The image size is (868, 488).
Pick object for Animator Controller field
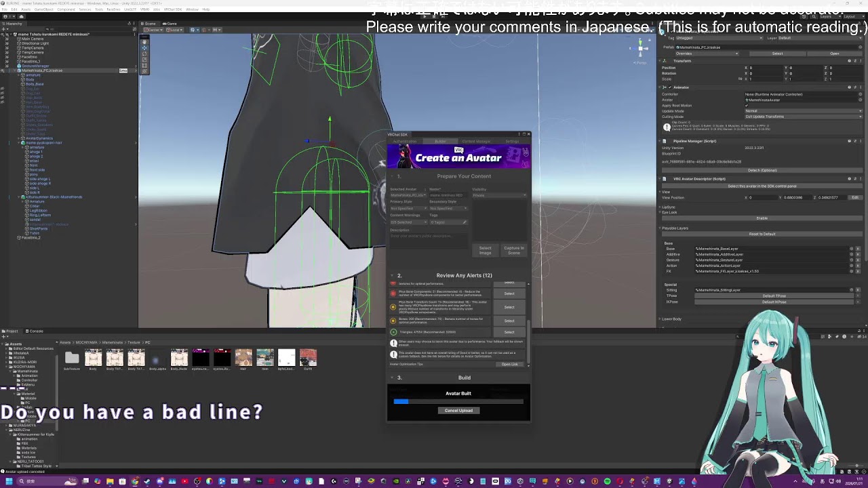click(x=861, y=94)
